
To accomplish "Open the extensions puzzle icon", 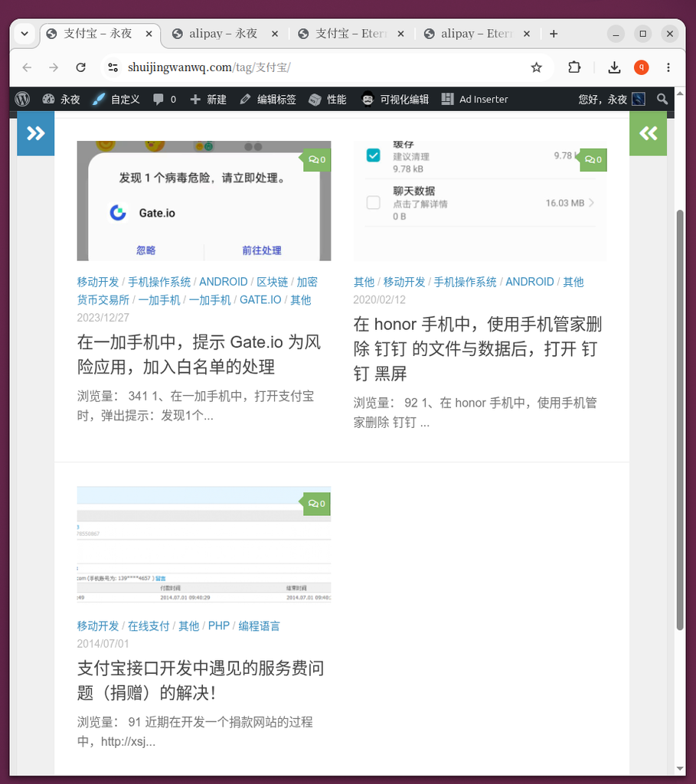I will tap(574, 67).
